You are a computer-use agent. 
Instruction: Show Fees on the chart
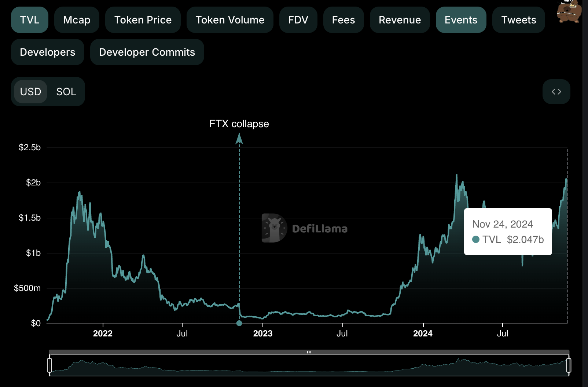[343, 20]
